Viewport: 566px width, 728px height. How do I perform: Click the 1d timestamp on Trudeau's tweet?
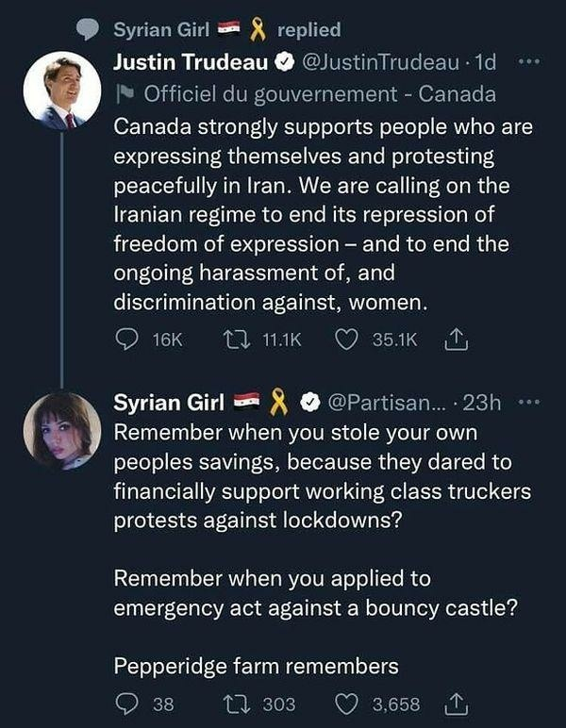click(x=485, y=63)
